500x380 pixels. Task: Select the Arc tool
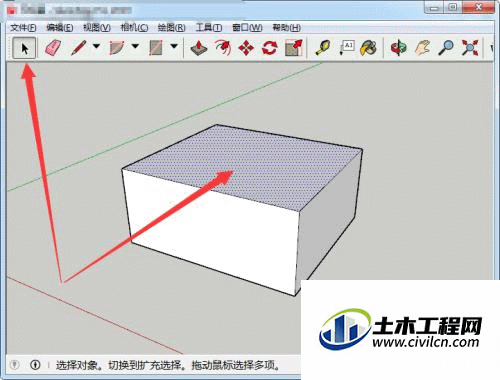click(x=117, y=48)
